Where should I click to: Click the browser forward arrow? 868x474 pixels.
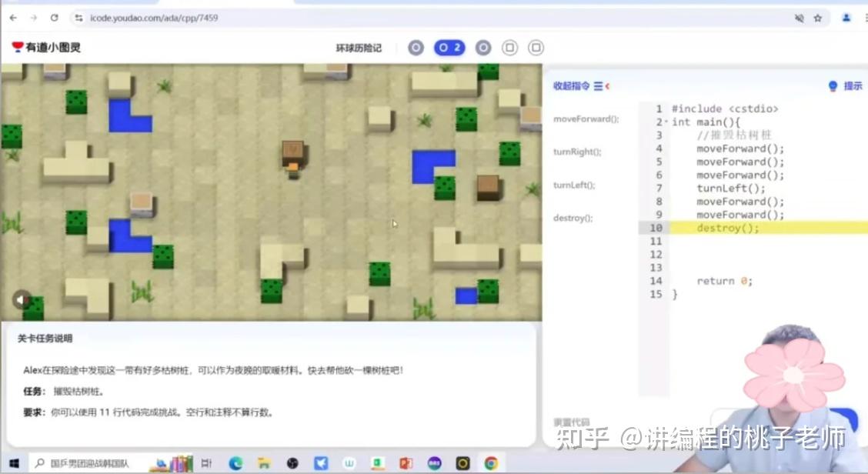coord(34,18)
